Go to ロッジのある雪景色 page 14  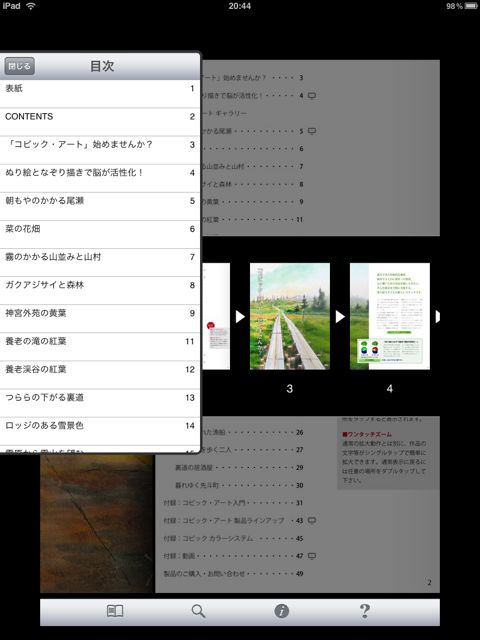100,431
